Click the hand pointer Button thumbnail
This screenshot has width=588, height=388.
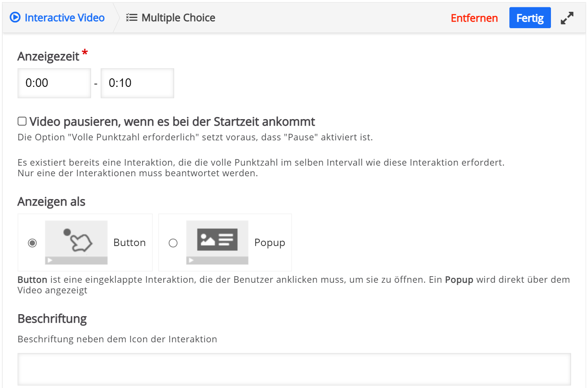[x=76, y=240]
